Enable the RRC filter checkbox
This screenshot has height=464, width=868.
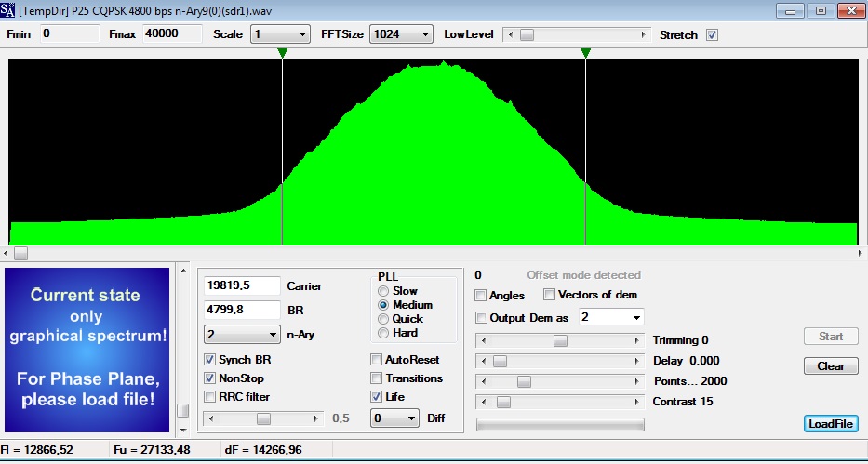tap(210, 396)
